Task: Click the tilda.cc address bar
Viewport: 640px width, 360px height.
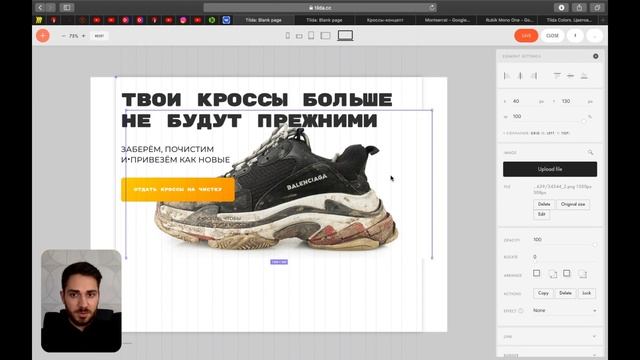Action: point(320,7)
